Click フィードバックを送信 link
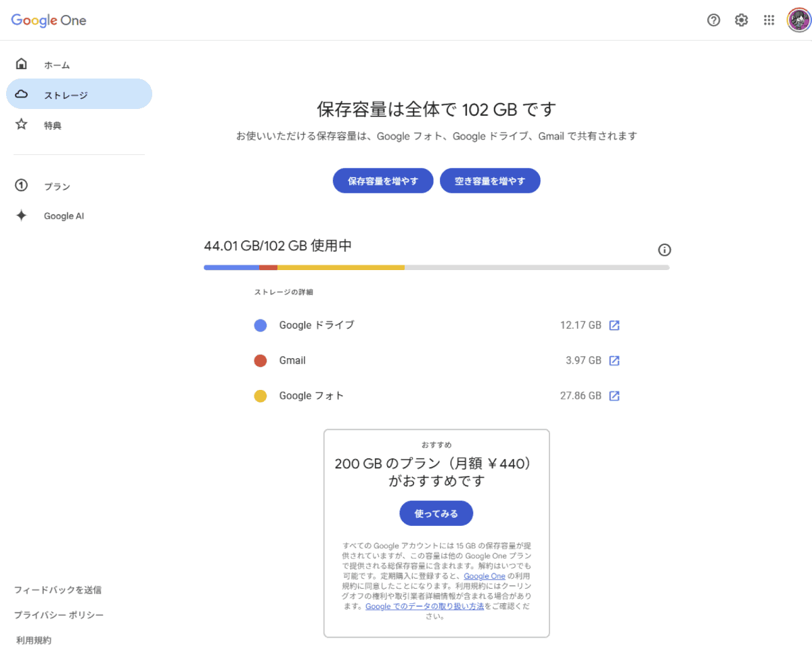The width and height of the screenshot is (812, 662). (x=58, y=590)
